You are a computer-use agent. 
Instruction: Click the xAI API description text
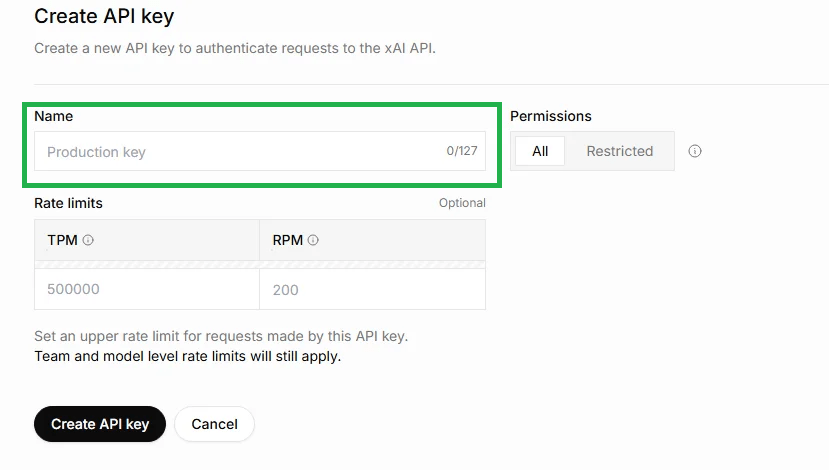click(235, 48)
